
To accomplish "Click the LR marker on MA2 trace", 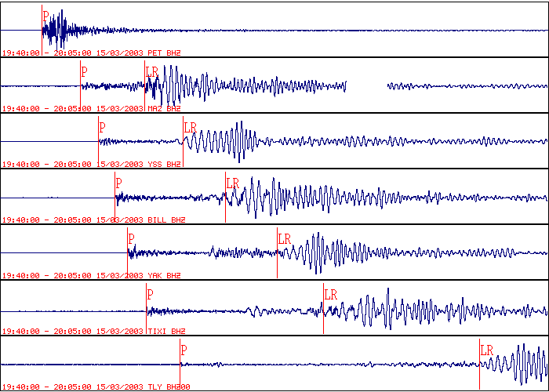I will [152, 71].
